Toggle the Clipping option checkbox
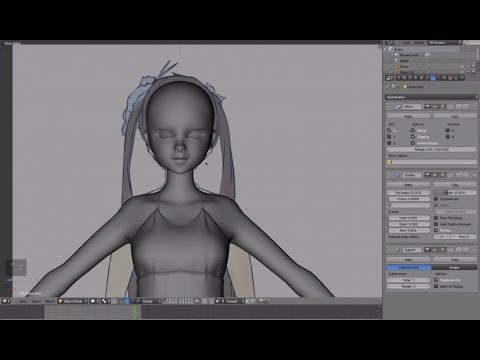This screenshot has height=360, width=480. click(x=413, y=137)
